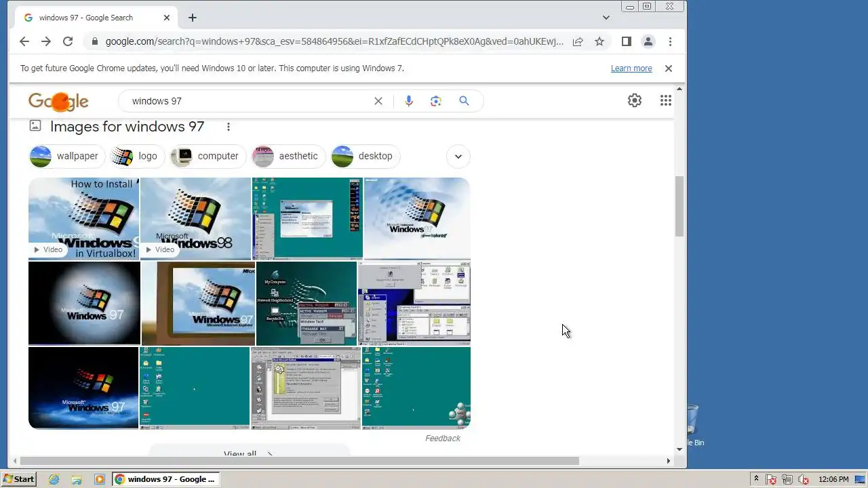Screen dimensions: 868x488
Task: Filter images by wallpaper chip
Action: (x=66, y=156)
